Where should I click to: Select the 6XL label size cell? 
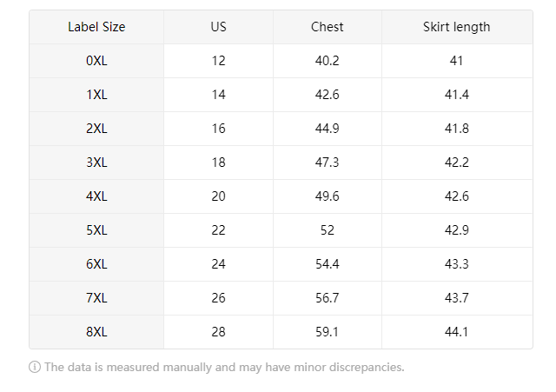click(x=96, y=264)
